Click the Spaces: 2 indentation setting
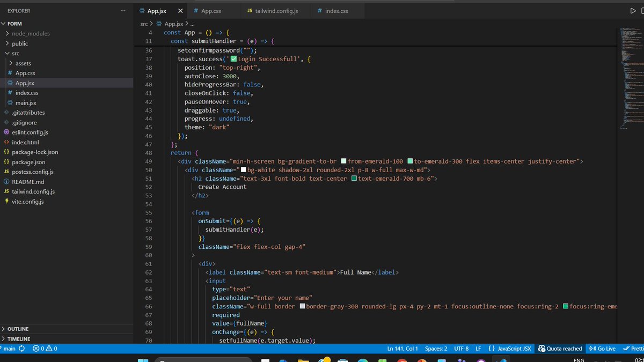Viewport: 644px width, 362px height. [436, 349]
